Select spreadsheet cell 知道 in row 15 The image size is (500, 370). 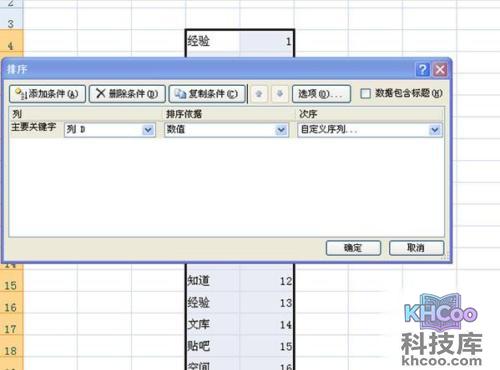pos(212,281)
